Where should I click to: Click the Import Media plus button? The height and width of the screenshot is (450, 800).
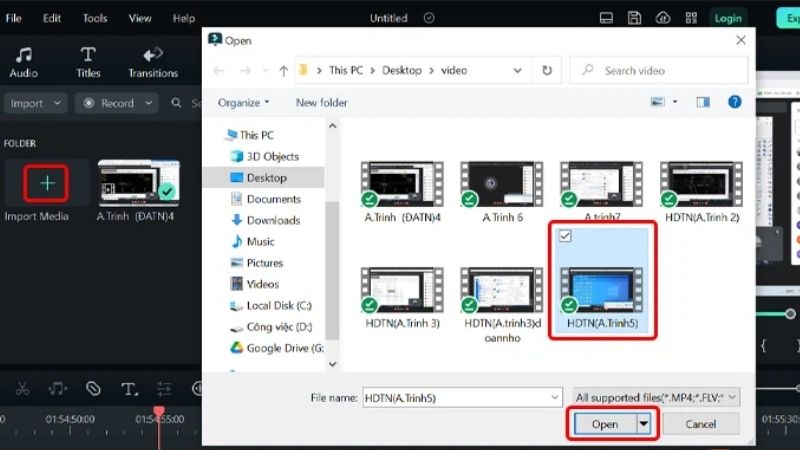(x=46, y=183)
